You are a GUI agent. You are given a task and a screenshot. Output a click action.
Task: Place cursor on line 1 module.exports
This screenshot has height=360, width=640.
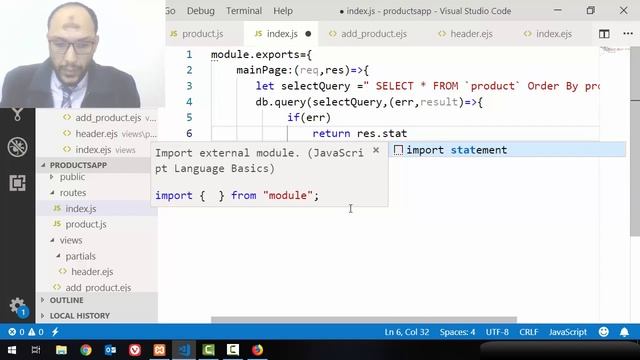point(261,54)
